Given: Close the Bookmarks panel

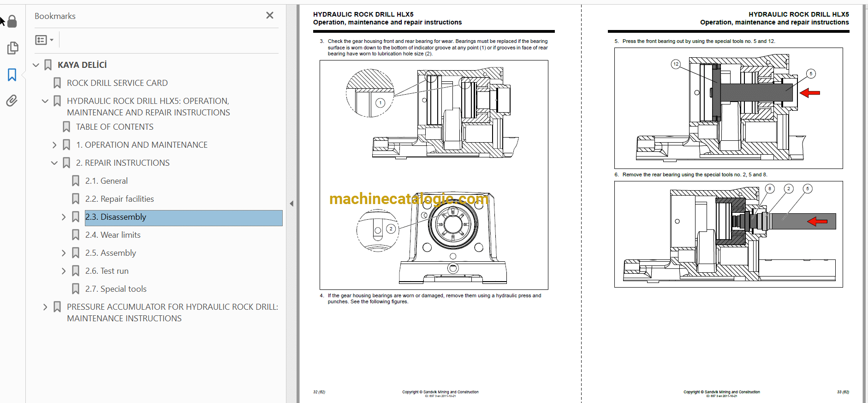Looking at the screenshot, I should click(270, 16).
